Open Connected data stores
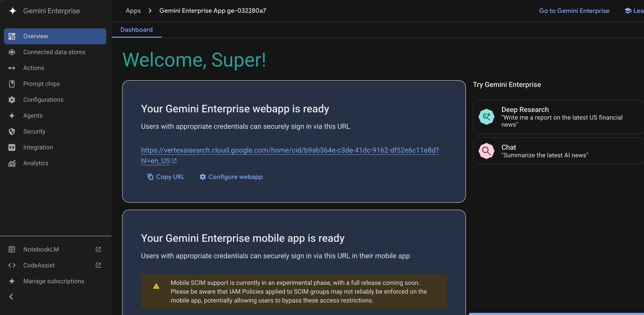This screenshot has width=644, height=315. tap(55, 52)
